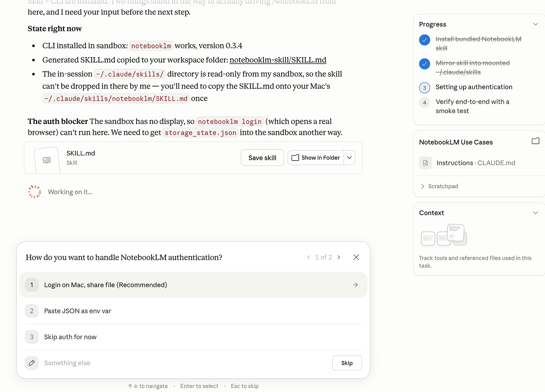The width and height of the screenshot is (545, 392).
Task: Click 'Install bundled NotebookLM skill' strikethrough text
Action: [478, 43]
